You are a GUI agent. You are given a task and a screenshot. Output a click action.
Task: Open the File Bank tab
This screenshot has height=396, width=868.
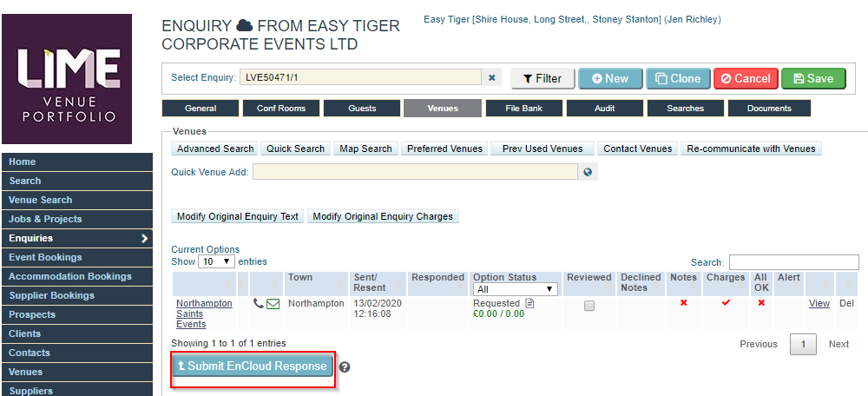pyautogui.click(x=523, y=109)
